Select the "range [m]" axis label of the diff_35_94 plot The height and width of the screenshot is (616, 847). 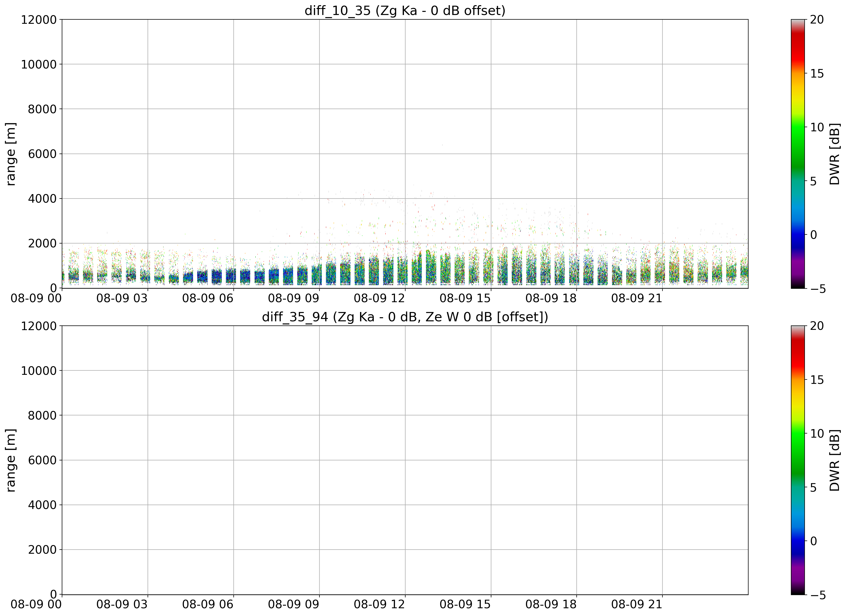[11, 460]
